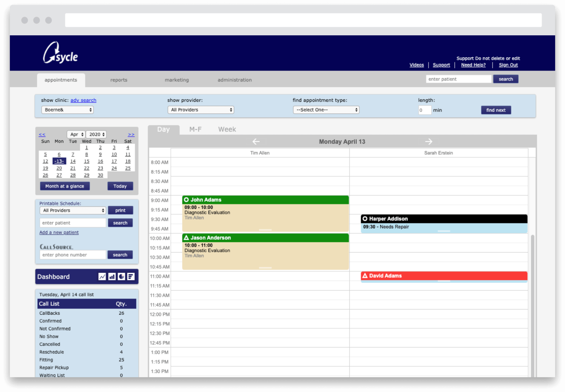Open the show provider All Providers dropdown
Screen dimensions: 565x392
[x=200, y=110]
